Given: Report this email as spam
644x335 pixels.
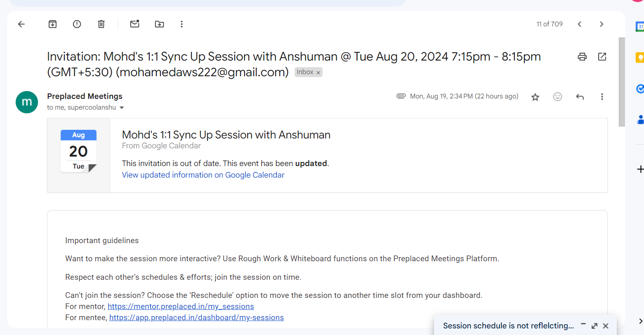Looking at the screenshot, I should [x=77, y=24].
